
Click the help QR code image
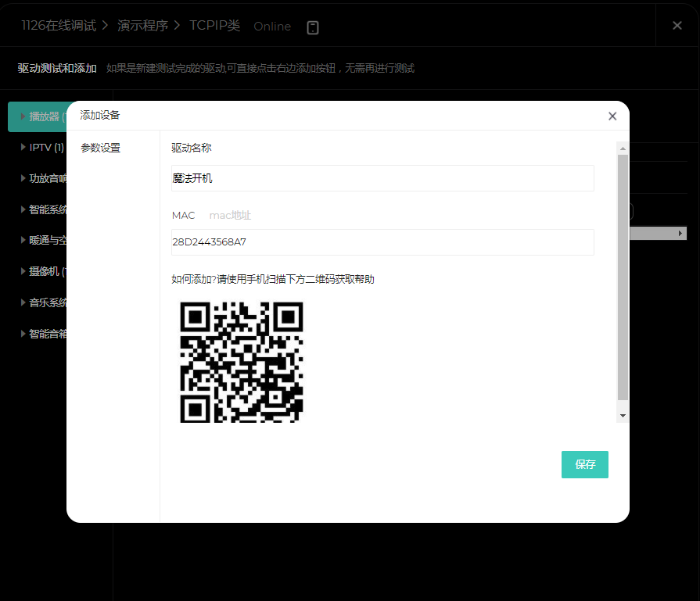pyautogui.click(x=242, y=362)
